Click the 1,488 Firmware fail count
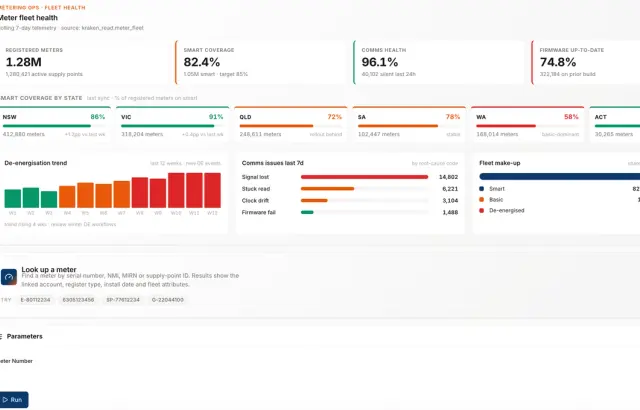Viewport: 640px width, 410px height. click(x=450, y=213)
